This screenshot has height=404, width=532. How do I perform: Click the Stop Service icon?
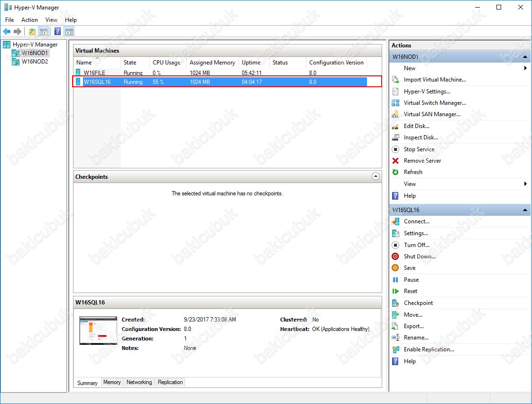[395, 149]
